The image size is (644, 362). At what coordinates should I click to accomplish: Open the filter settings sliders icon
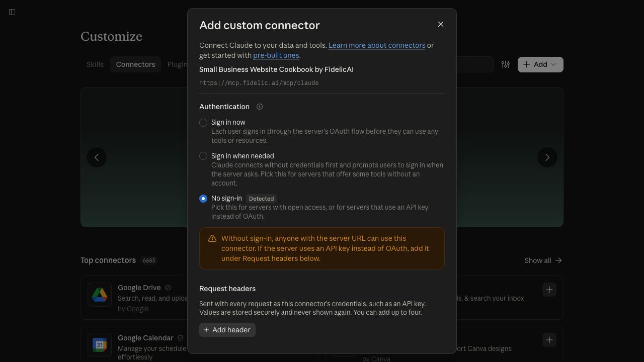tap(506, 64)
